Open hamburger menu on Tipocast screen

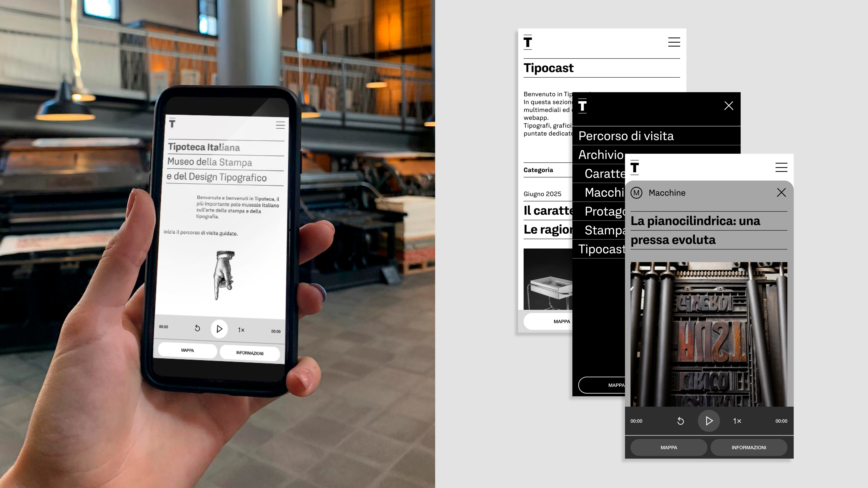[674, 42]
